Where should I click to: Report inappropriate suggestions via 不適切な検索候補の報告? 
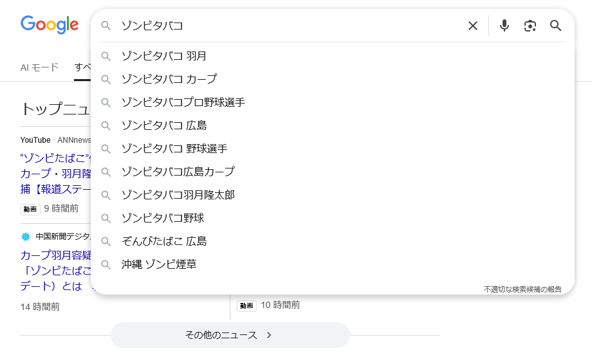point(523,289)
